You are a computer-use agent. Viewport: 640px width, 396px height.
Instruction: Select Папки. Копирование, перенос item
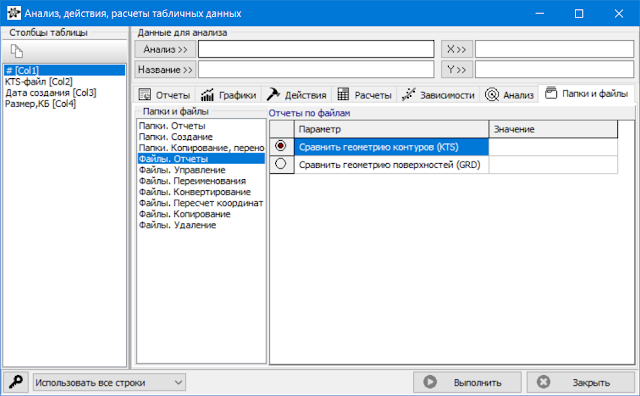point(201,148)
